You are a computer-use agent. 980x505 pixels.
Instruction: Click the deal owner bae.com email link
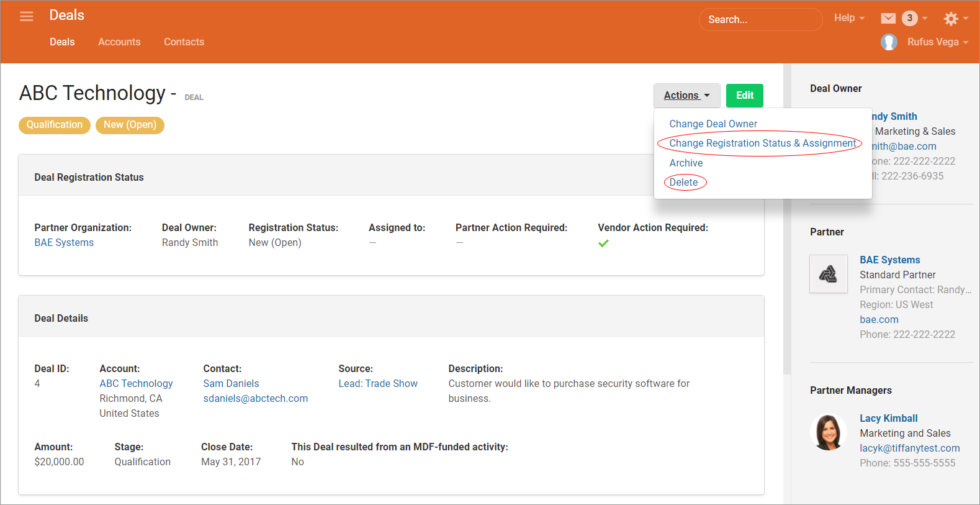tap(904, 147)
